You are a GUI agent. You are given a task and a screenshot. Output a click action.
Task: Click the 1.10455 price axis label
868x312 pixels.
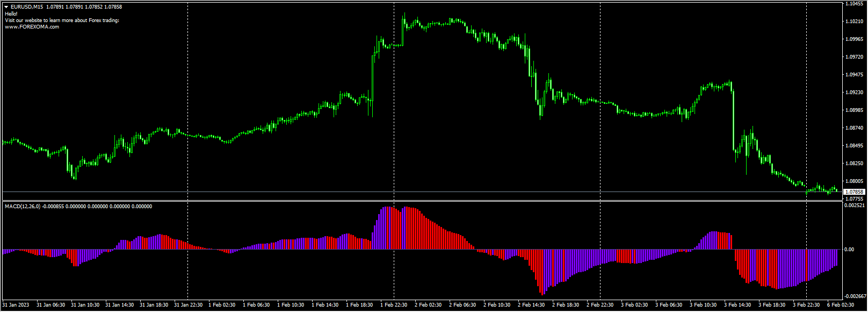point(854,4)
